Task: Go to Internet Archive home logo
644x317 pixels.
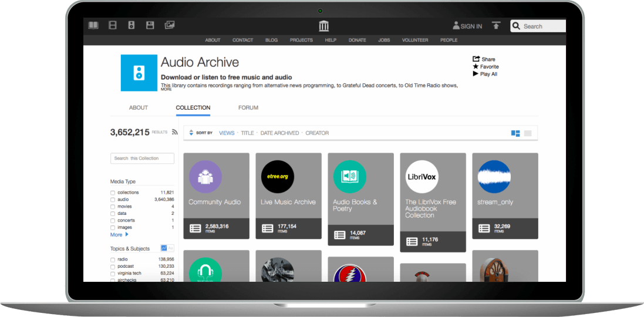Action: coord(324,26)
